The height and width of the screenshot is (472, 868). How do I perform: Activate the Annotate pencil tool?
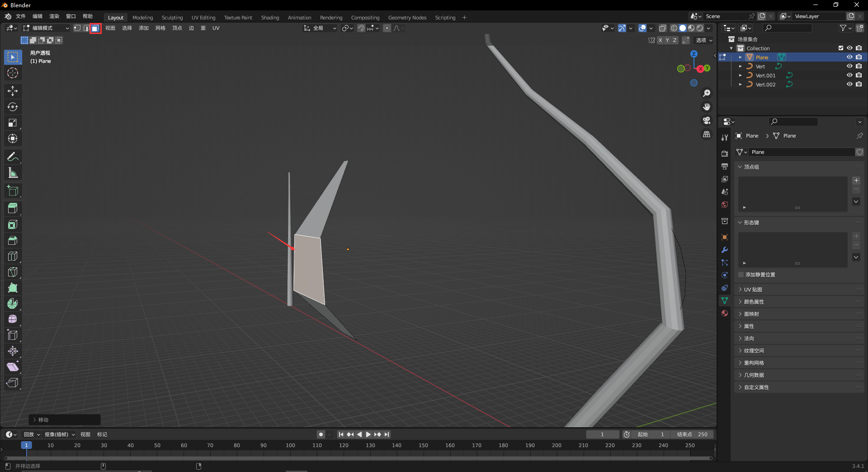click(13, 157)
